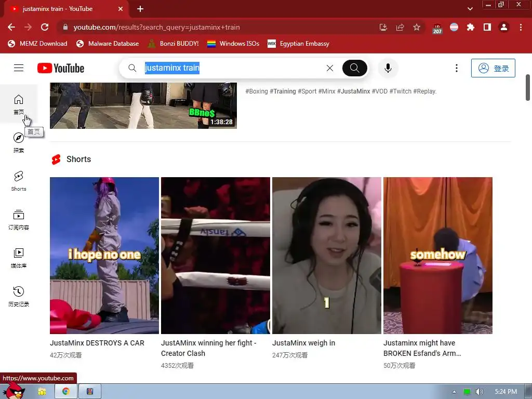
Task: Open Subscriptions (订阅内容) in sidebar
Action: coord(19,220)
